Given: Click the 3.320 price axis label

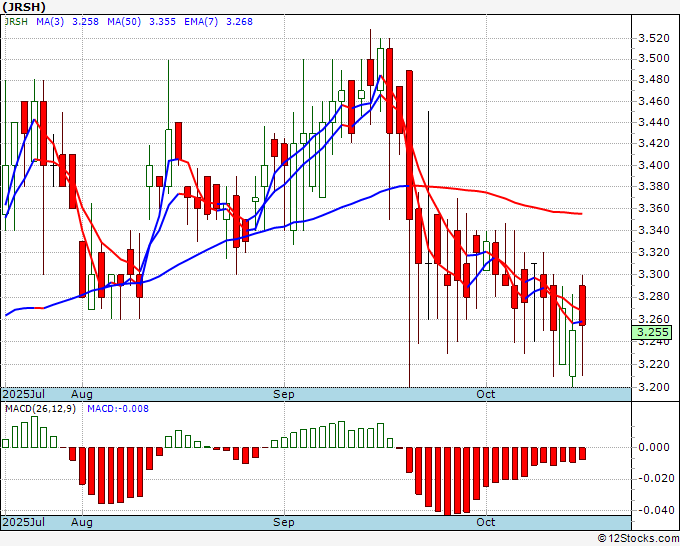Looking at the screenshot, I should [654, 252].
